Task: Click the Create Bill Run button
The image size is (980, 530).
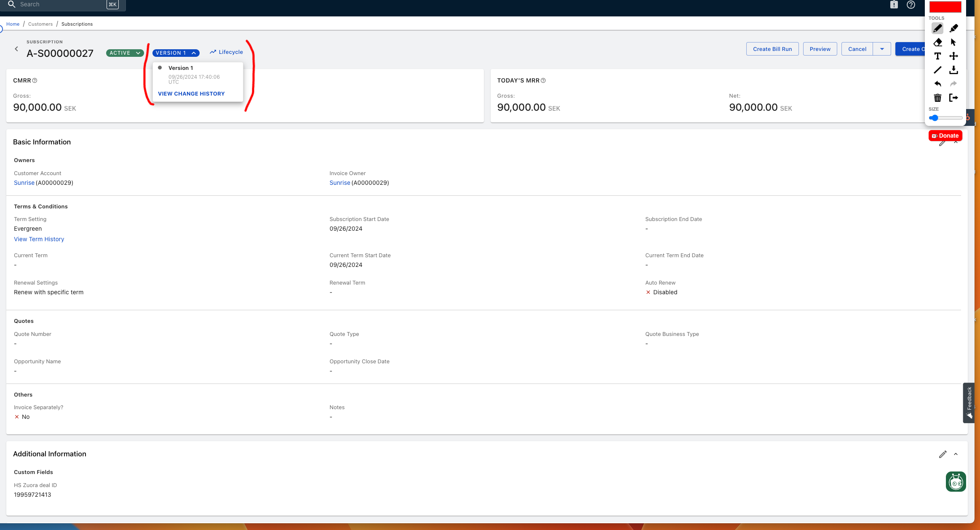Action: tap(772, 49)
